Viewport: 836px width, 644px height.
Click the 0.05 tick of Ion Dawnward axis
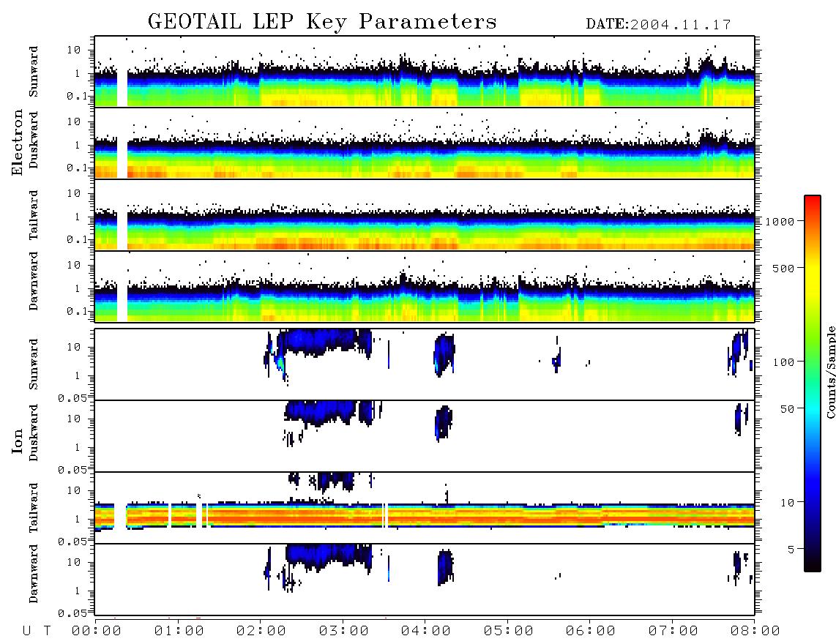72,613
